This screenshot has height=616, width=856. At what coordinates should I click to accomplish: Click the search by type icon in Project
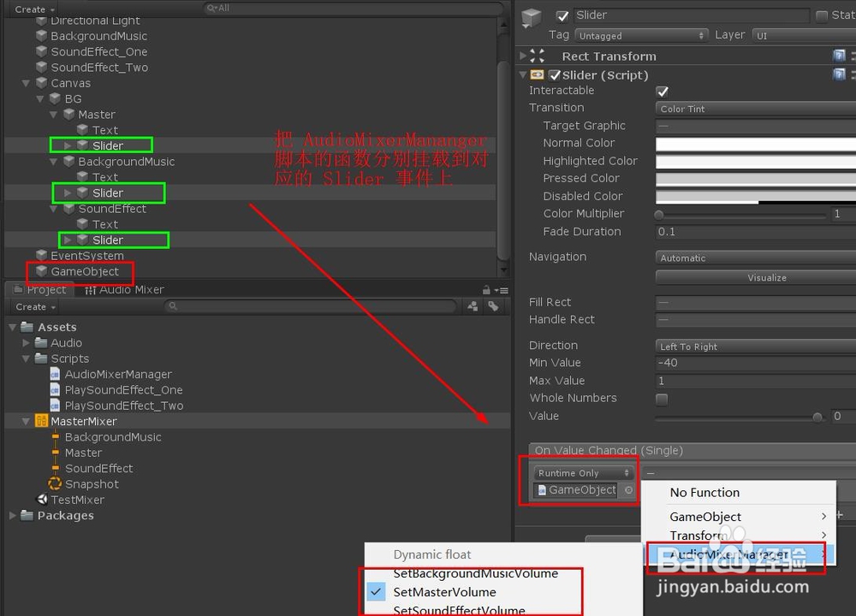click(473, 306)
